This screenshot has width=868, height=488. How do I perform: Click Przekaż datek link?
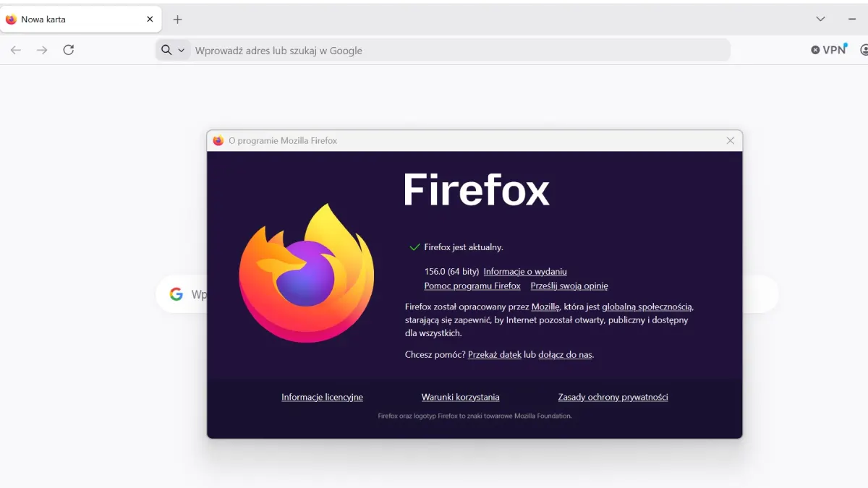coord(495,355)
